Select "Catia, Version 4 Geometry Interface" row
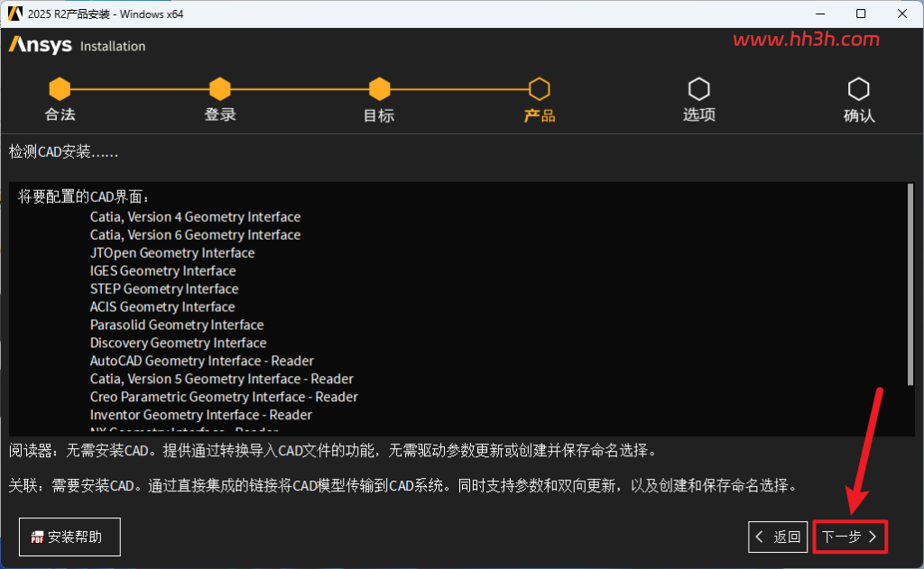This screenshot has height=569, width=924. 195,216
